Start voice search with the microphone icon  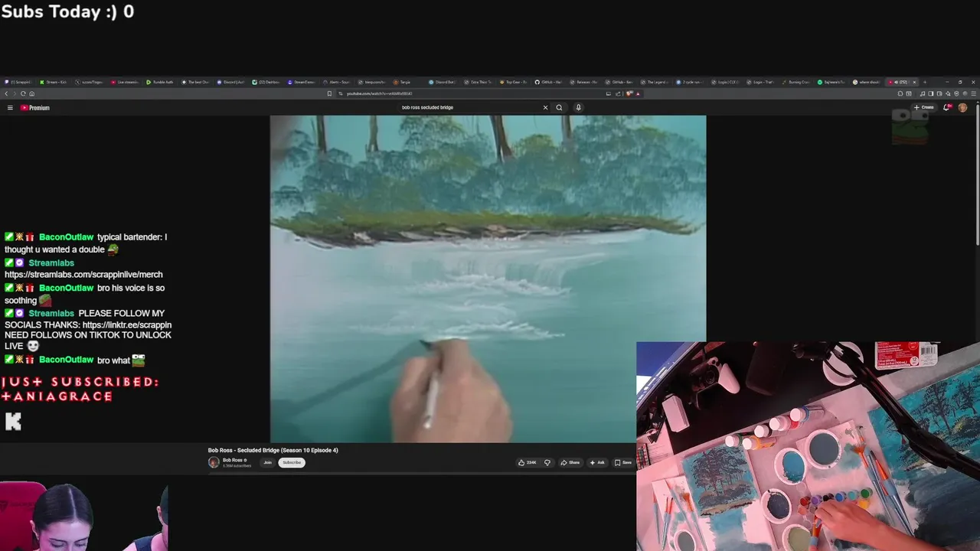click(x=578, y=107)
